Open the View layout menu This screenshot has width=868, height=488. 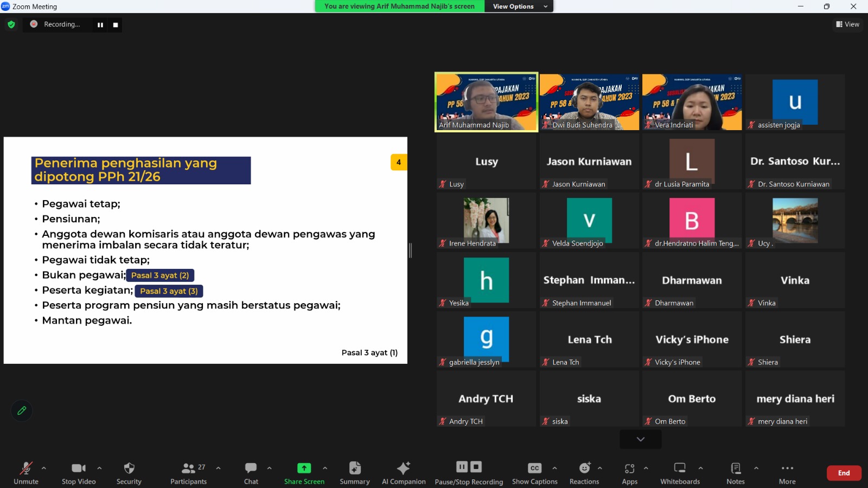pos(847,24)
